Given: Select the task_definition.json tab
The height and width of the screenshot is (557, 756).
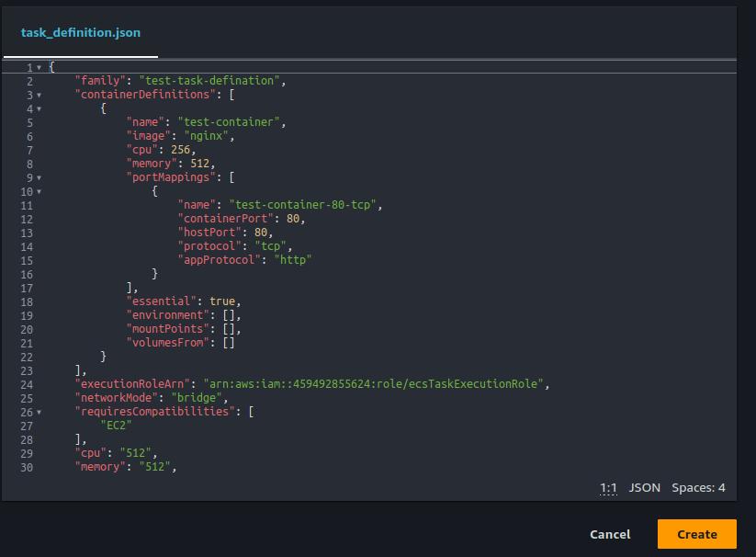Looking at the screenshot, I should 81,32.
